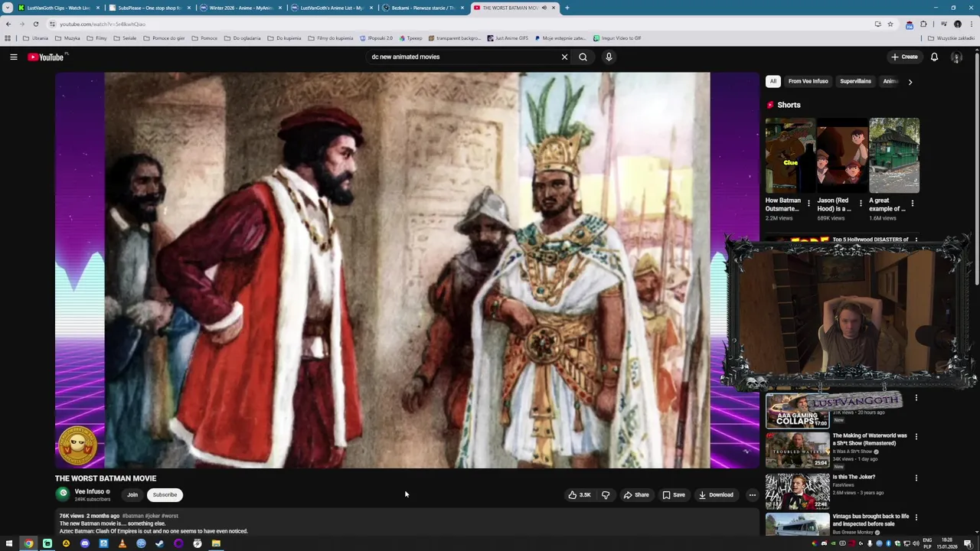This screenshot has width=980, height=551.
Task: Open options for 'Is this The Joker?' video
Action: click(x=916, y=478)
